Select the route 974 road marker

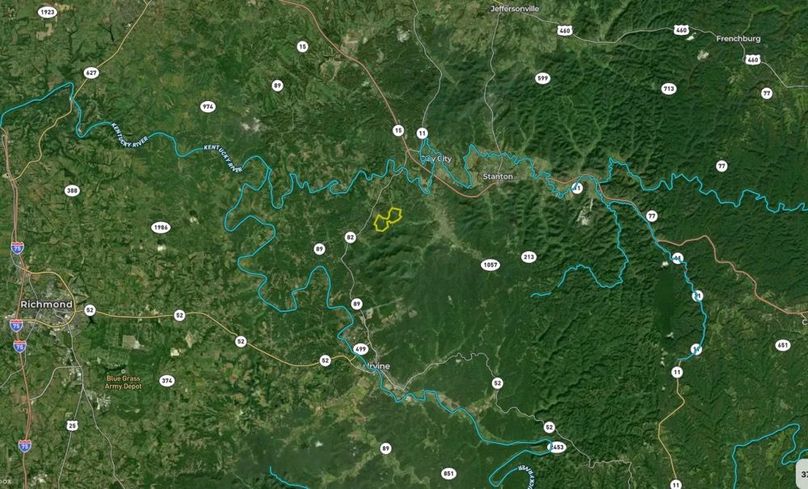[x=208, y=107]
